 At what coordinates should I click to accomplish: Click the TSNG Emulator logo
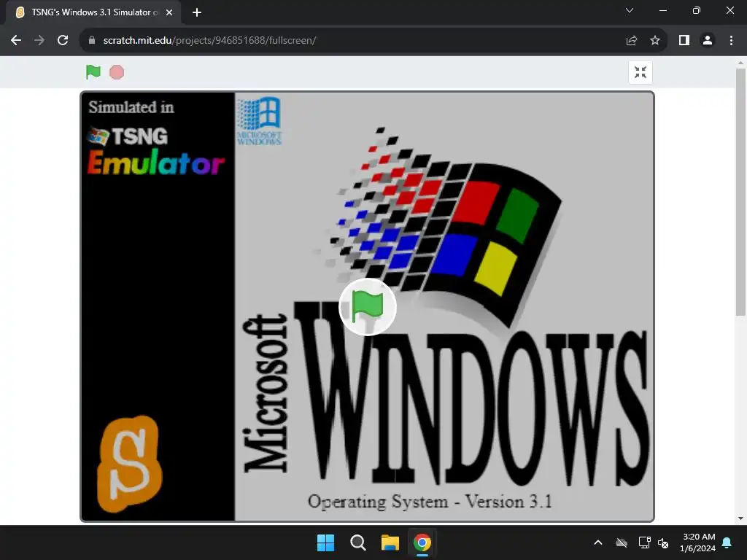click(155, 150)
